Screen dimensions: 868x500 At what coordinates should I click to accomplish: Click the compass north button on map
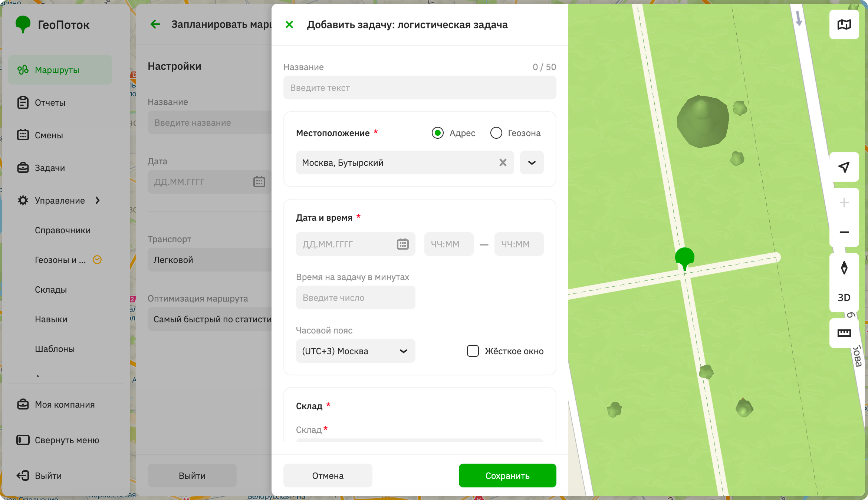(844, 268)
